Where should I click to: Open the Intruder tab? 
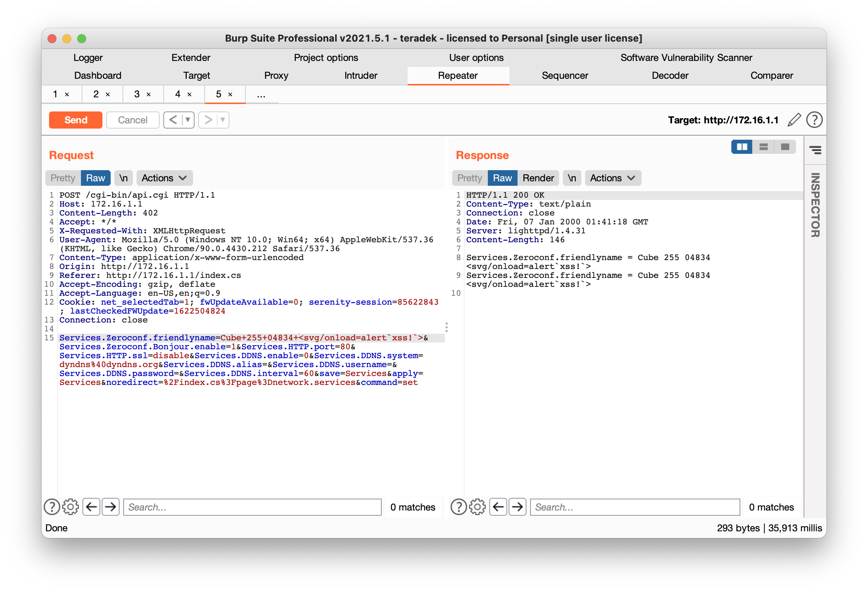(x=361, y=75)
